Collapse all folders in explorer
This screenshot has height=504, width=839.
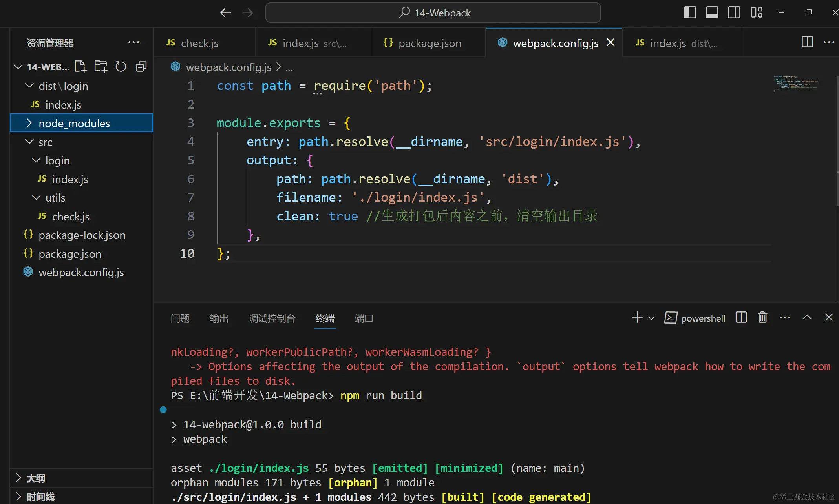(x=141, y=67)
